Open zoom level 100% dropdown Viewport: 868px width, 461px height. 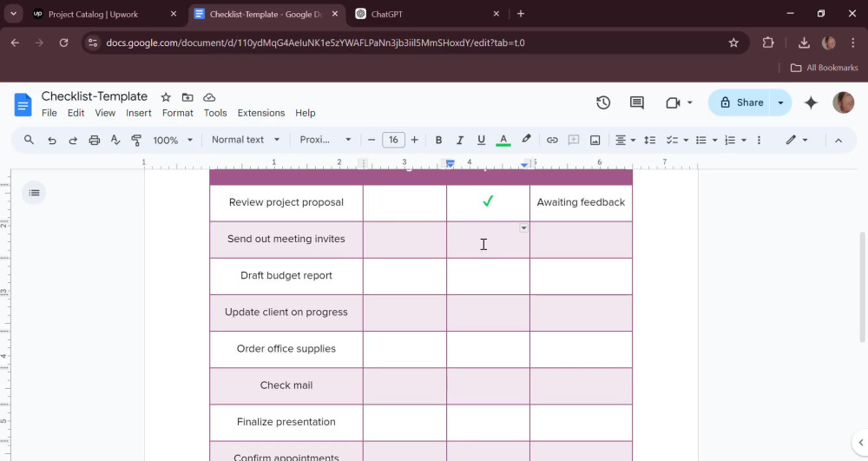click(173, 140)
